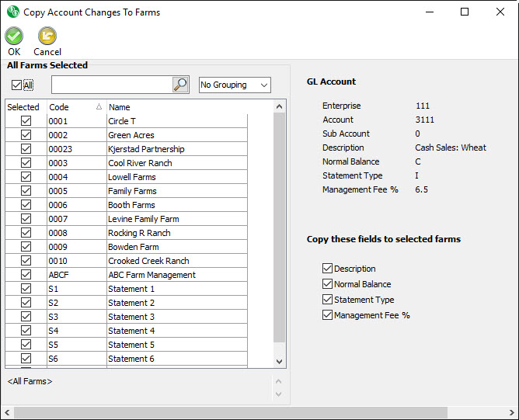Click the yellow Cancel arrow icon
The height and width of the screenshot is (420, 519).
[47, 36]
